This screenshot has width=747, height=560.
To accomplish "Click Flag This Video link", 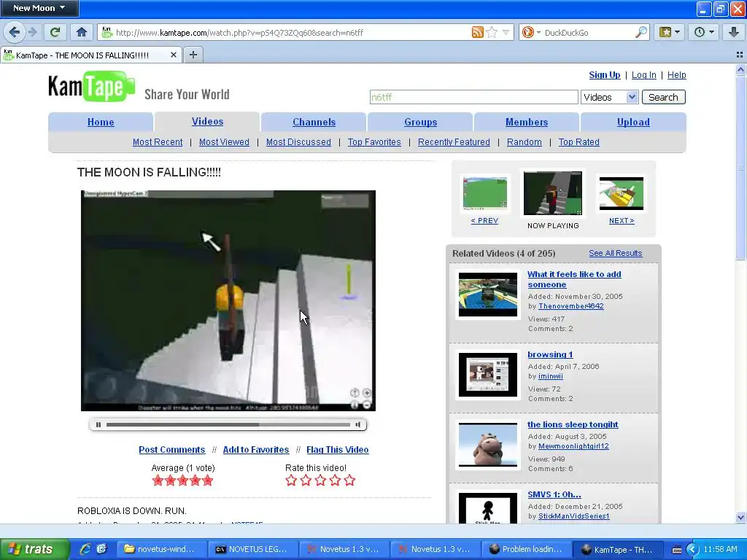I will click(337, 449).
